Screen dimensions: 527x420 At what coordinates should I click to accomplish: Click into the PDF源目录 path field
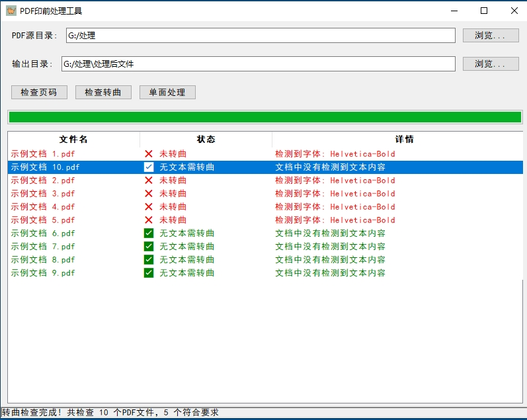(260, 36)
